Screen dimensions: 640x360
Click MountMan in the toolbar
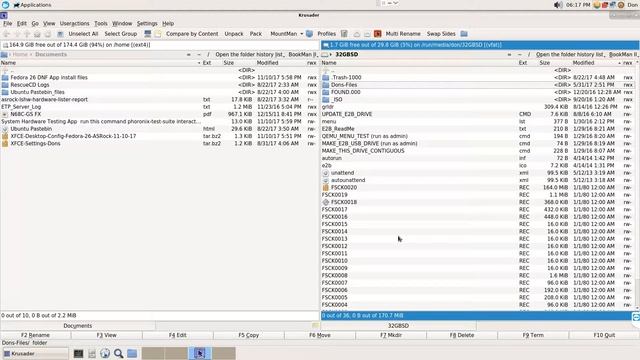(284, 34)
